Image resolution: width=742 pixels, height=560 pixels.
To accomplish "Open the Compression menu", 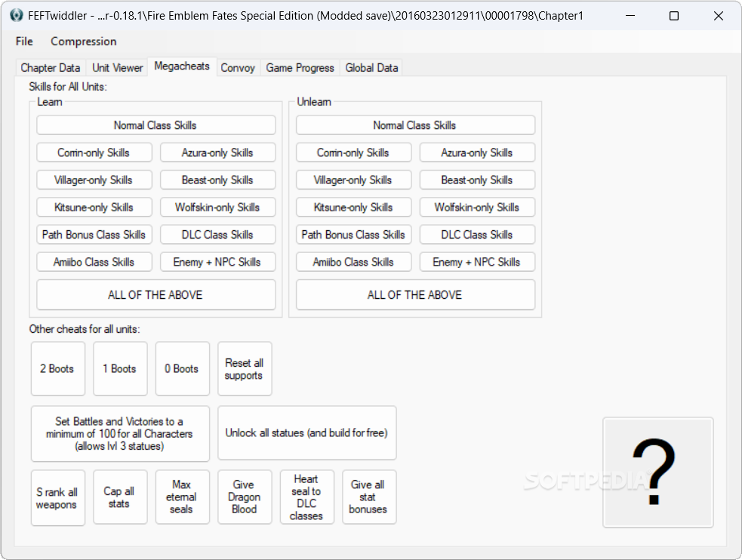I will click(83, 42).
